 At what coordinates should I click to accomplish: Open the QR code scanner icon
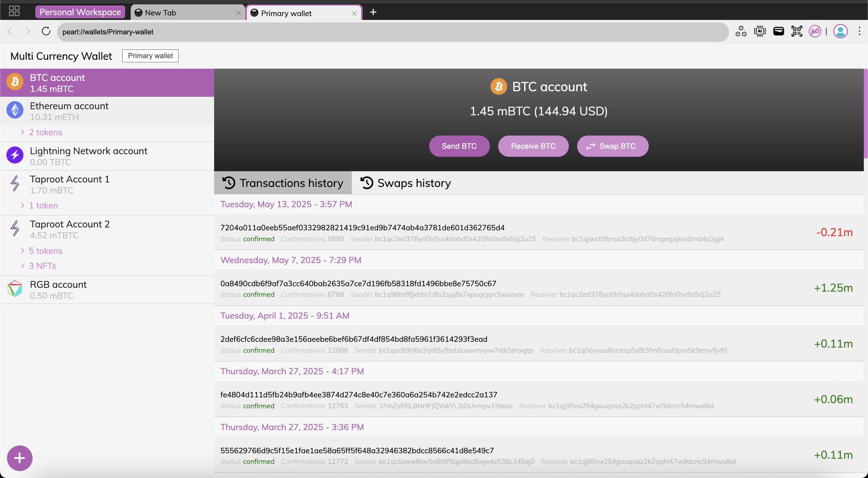click(x=796, y=32)
